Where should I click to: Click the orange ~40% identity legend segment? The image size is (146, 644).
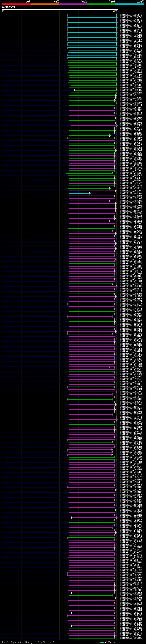(x=45, y=4)
